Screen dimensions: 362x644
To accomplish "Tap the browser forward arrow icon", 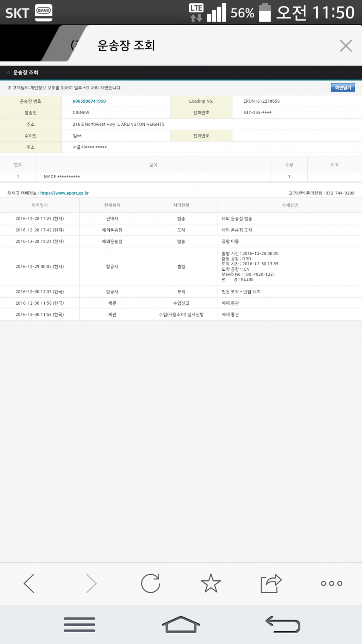I will pyautogui.click(x=91, y=584).
